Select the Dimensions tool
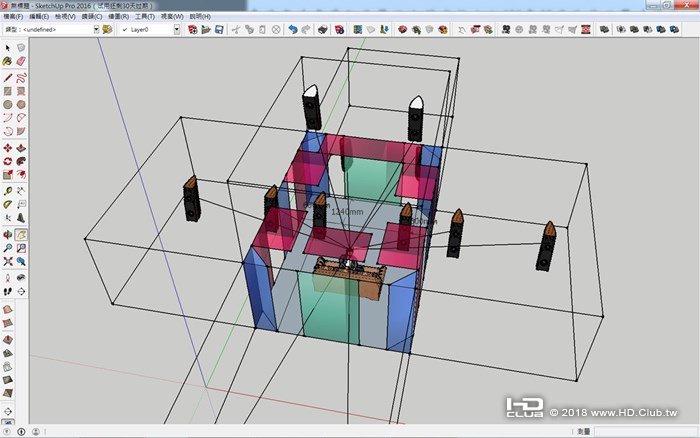The width and height of the screenshot is (700, 438). tap(21, 192)
